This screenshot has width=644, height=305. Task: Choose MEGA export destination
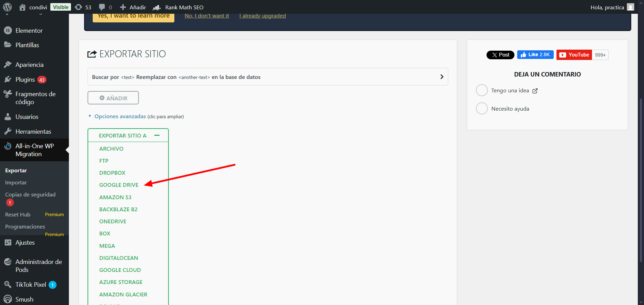click(x=107, y=246)
